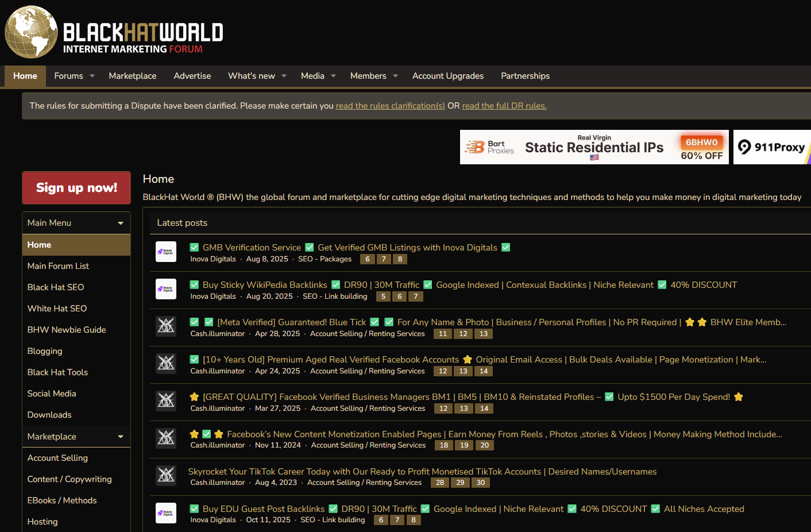Jump to page 20 of Content Monetization thread

click(485, 445)
